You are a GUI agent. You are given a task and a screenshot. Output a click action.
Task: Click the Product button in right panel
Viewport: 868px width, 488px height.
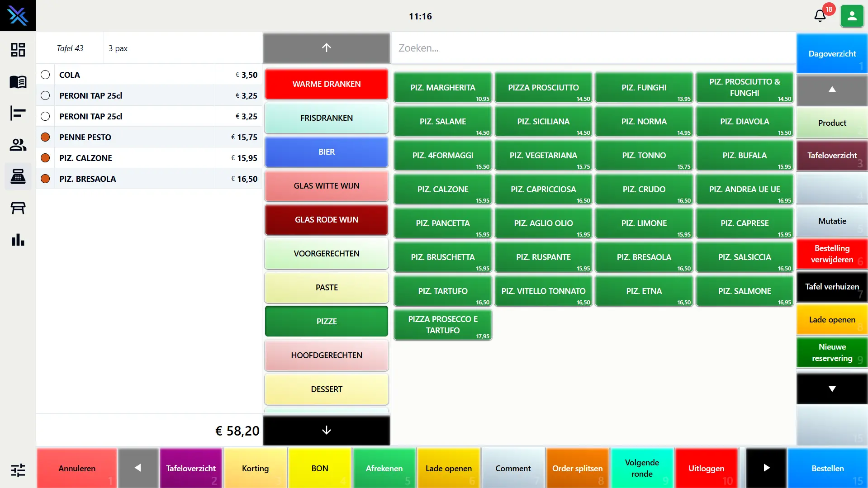coord(832,123)
